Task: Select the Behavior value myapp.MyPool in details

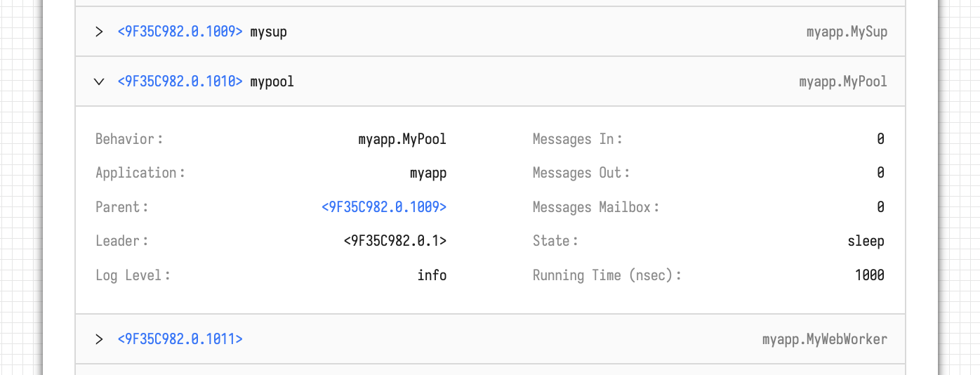Action: [x=402, y=139]
